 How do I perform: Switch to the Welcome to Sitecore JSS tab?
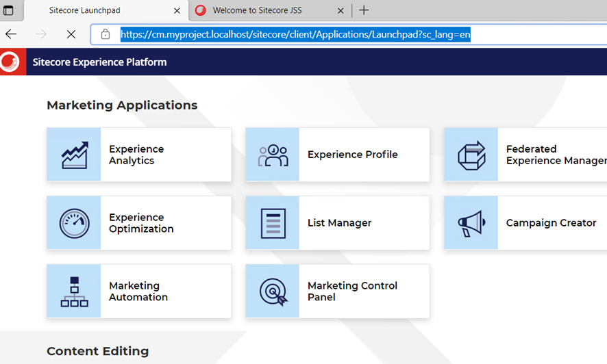tap(270, 10)
